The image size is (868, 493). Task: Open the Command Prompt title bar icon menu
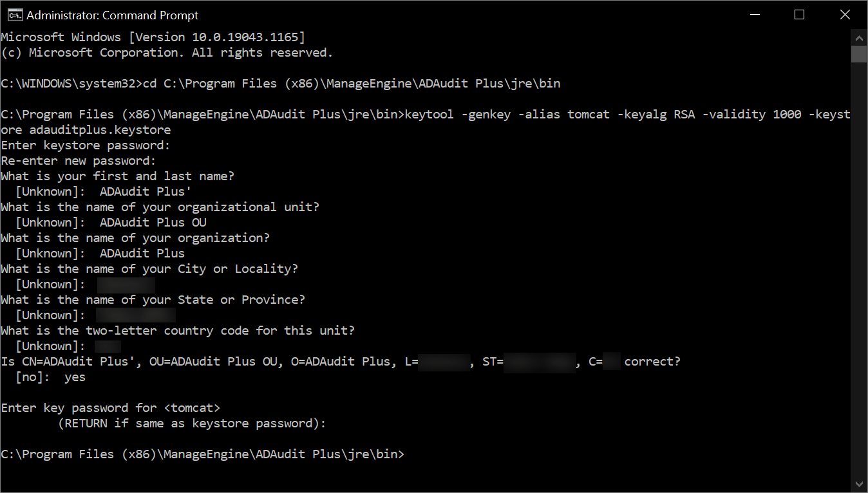tap(14, 14)
